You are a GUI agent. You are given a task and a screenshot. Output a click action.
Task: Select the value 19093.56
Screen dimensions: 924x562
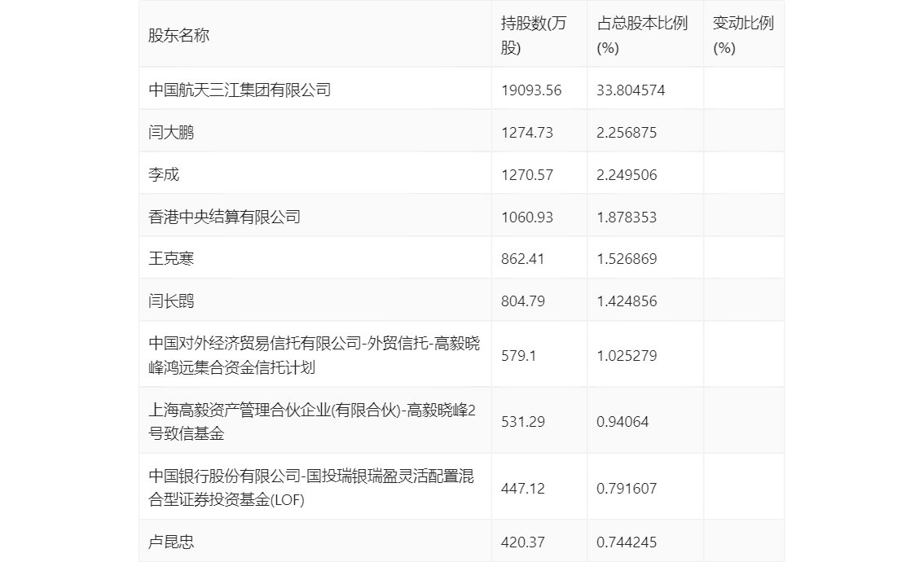point(531,90)
